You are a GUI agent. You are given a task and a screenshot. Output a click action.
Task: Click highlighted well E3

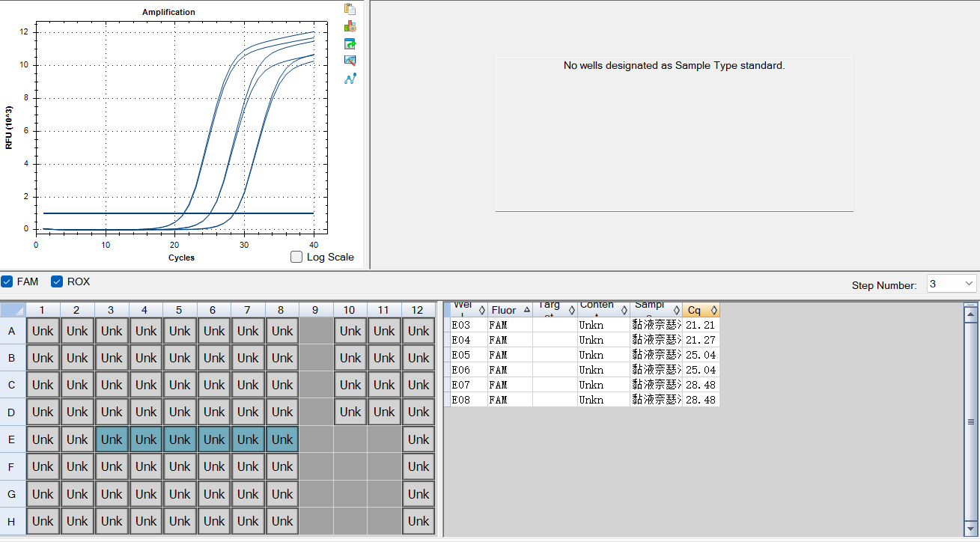[x=112, y=439]
